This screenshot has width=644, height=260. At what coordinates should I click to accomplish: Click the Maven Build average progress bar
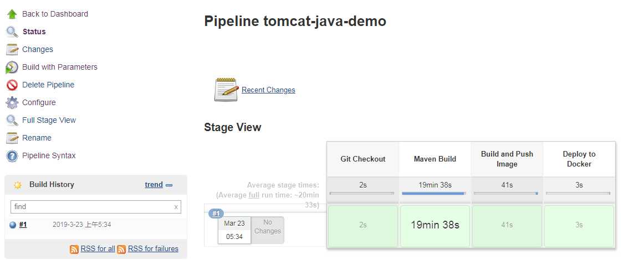point(435,194)
